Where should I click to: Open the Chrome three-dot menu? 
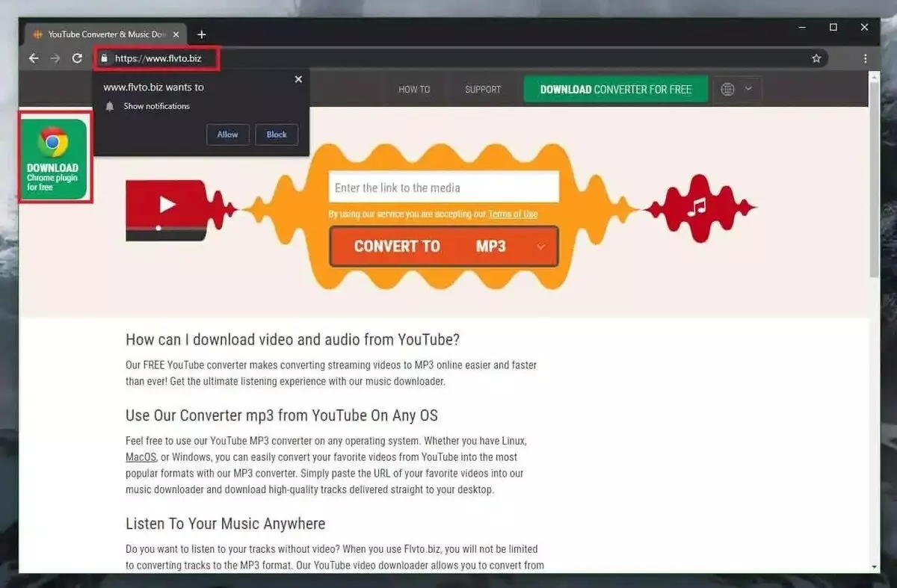coord(866,58)
